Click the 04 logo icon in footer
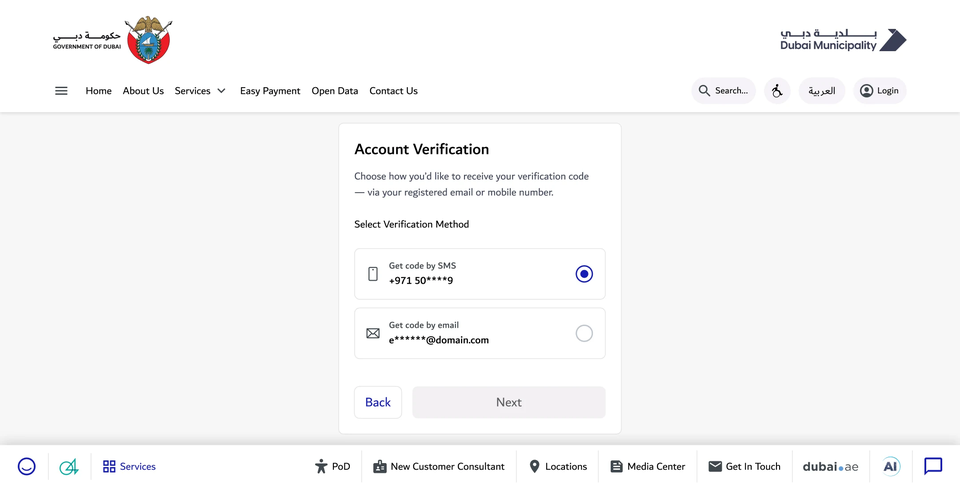 pyautogui.click(x=69, y=467)
